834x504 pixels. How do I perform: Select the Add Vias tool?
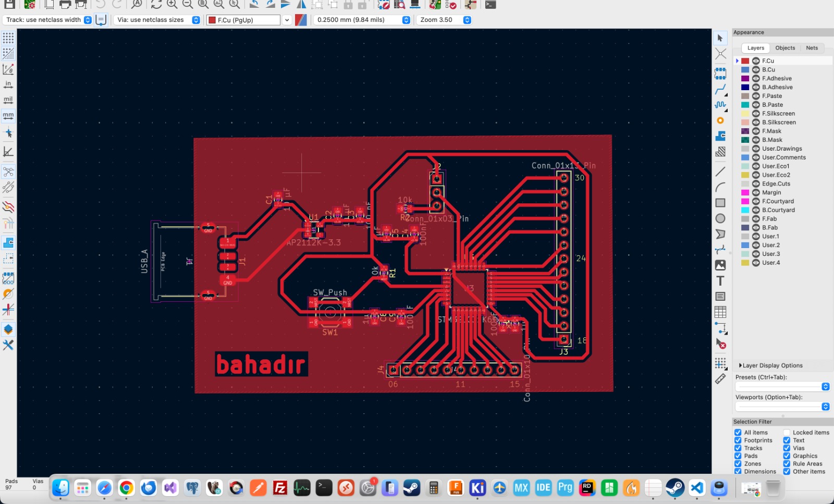tap(720, 120)
